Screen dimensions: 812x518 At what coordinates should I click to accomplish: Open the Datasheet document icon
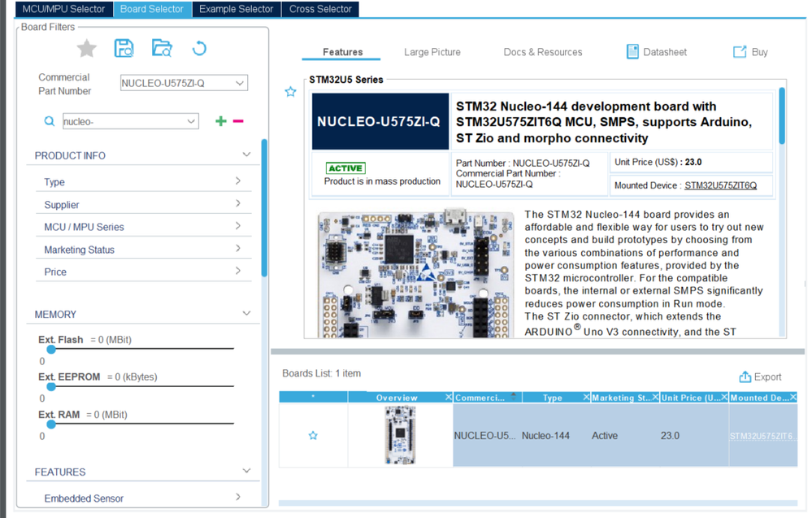[x=632, y=52]
